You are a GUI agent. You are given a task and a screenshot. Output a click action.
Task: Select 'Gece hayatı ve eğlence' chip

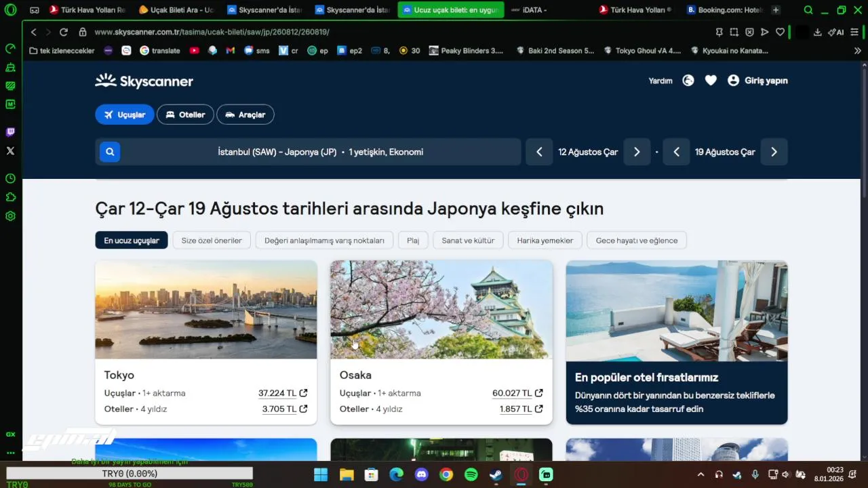pos(637,241)
